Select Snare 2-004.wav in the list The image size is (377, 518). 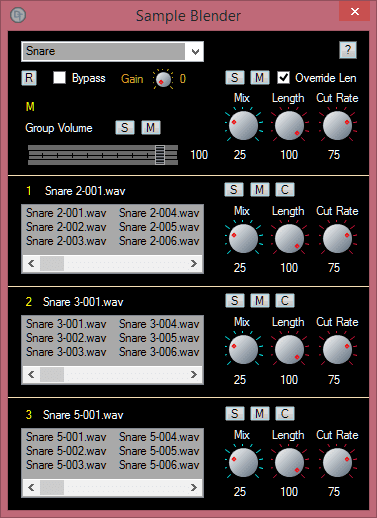click(x=159, y=213)
